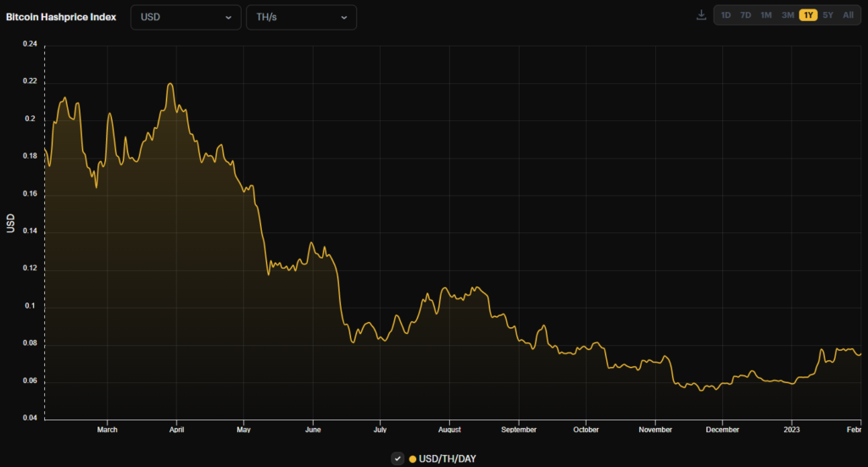The height and width of the screenshot is (467, 868).
Task: Click the active 1Y range button
Action: coord(808,15)
